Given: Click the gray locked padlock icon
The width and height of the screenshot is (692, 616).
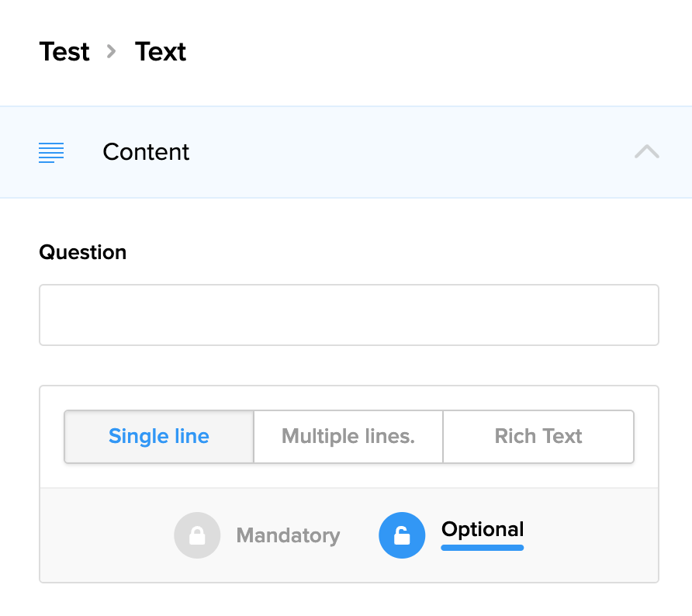Looking at the screenshot, I should [x=197, y=535].
